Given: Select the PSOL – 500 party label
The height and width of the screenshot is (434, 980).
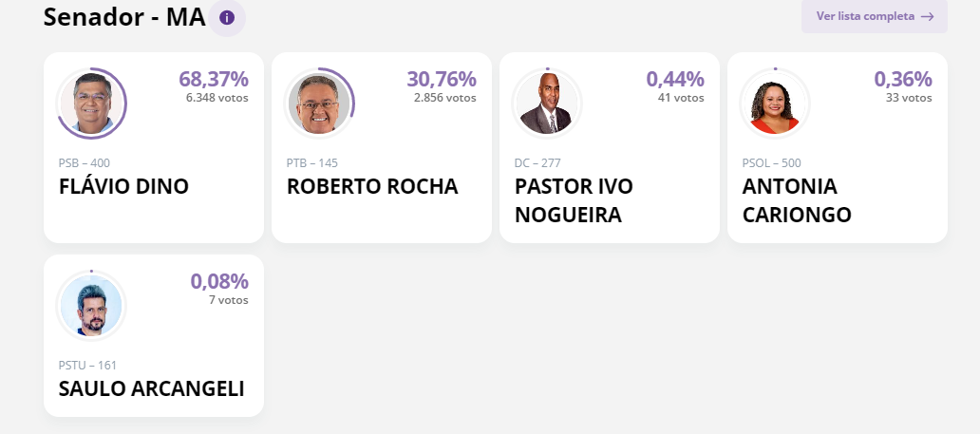Looking at the screenshot, I should click(771, 163).
